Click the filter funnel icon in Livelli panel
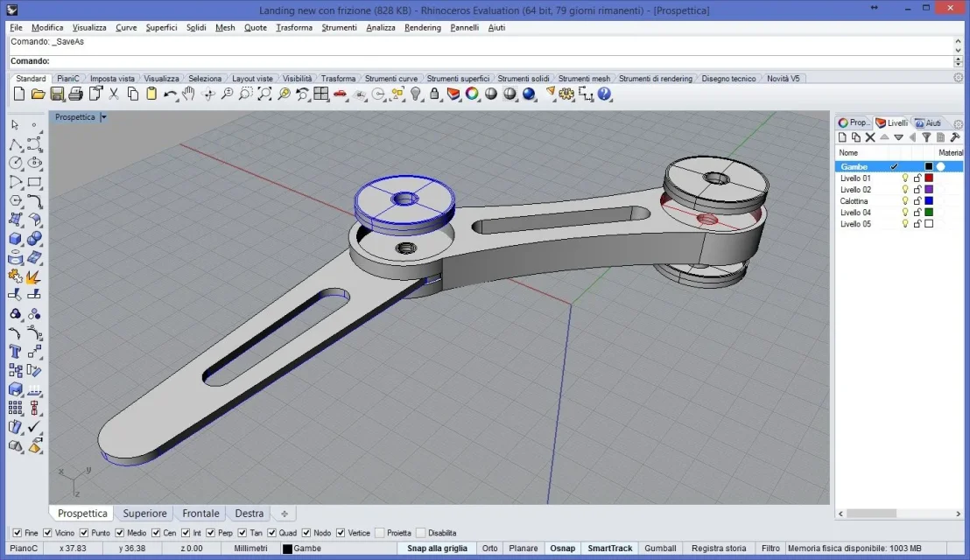Screen dimensions: 970x560 [x=926, y=137]
